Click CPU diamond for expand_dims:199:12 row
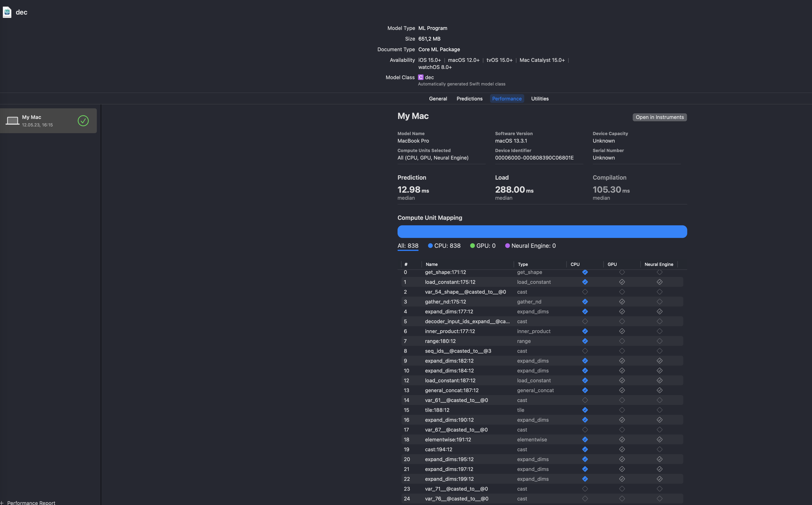Screen dimensions: 812x505 click(x=585, y=479)
